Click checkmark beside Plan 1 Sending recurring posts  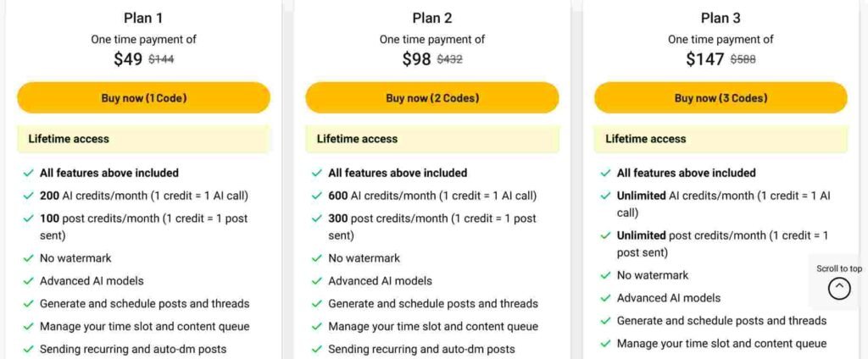click(28, 349)
